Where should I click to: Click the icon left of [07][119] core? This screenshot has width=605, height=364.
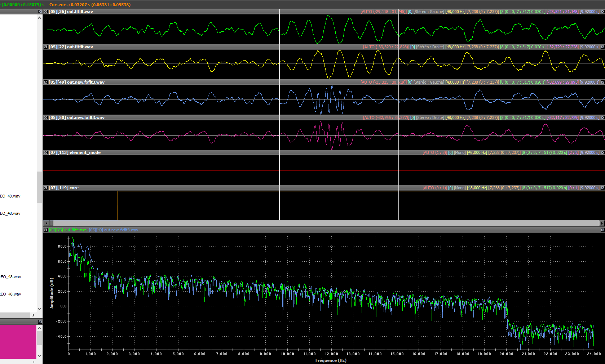coord(46,188)
